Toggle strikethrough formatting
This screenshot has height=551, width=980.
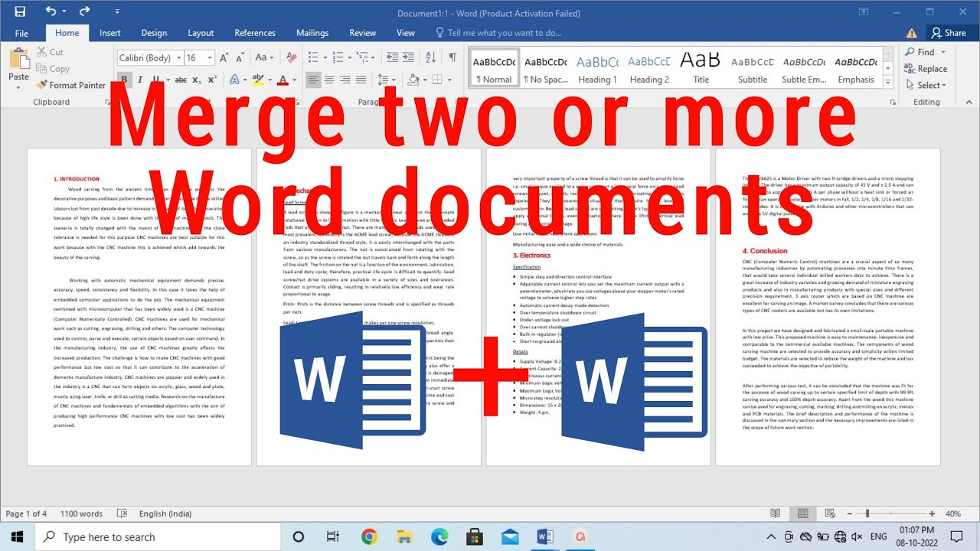tap(181, 80)
